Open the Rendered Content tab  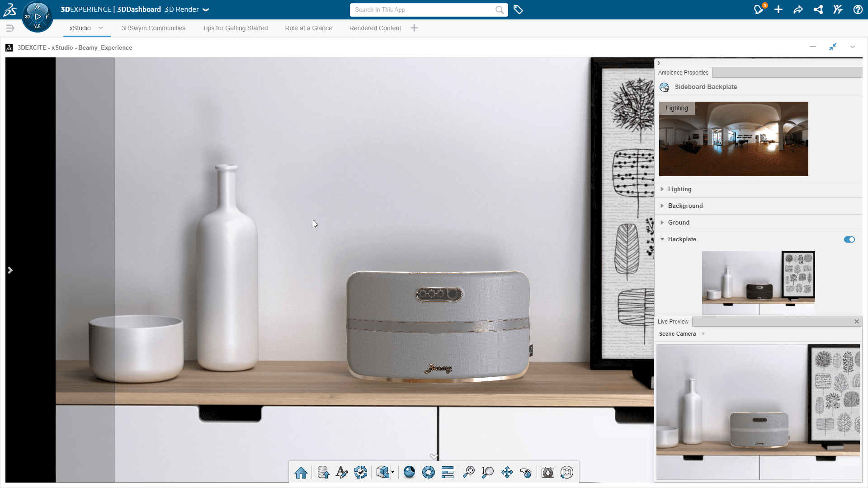(374, 28)
